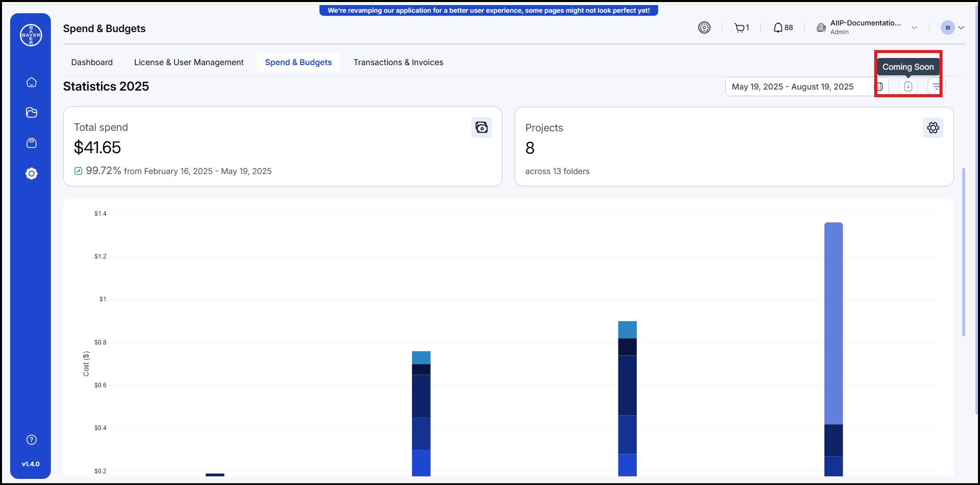This screenshot has height=485, width=980.
Task: Select the Spend & Budgets tab
Action: pos(299,62)
